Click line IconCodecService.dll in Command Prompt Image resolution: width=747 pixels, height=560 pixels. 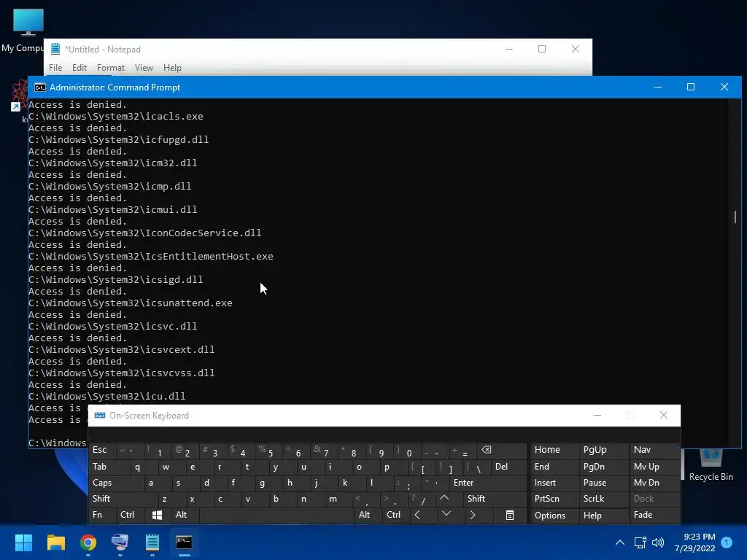tap(145, 233)
